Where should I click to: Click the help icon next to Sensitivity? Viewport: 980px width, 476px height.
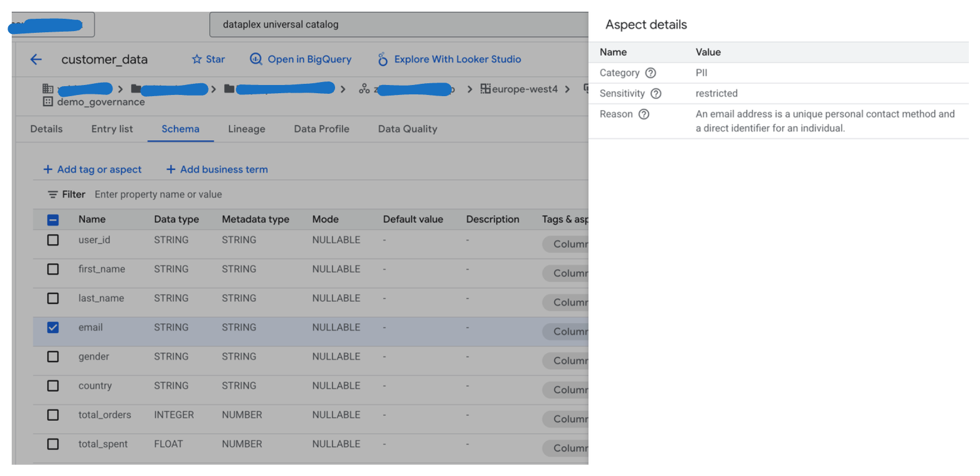coord(656,94)
